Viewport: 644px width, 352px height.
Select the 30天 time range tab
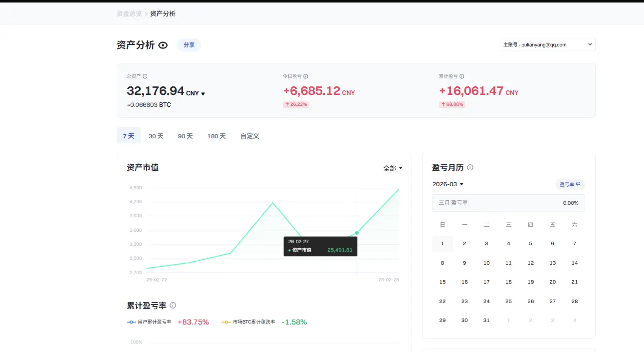(156, 136)
